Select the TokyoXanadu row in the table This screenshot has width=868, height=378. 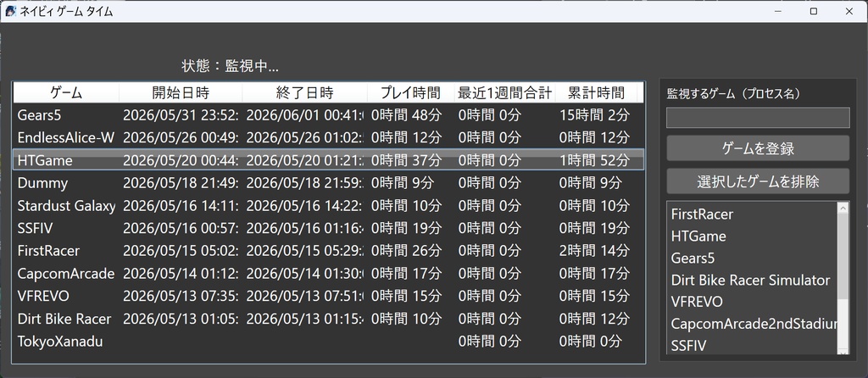(329, 342)
